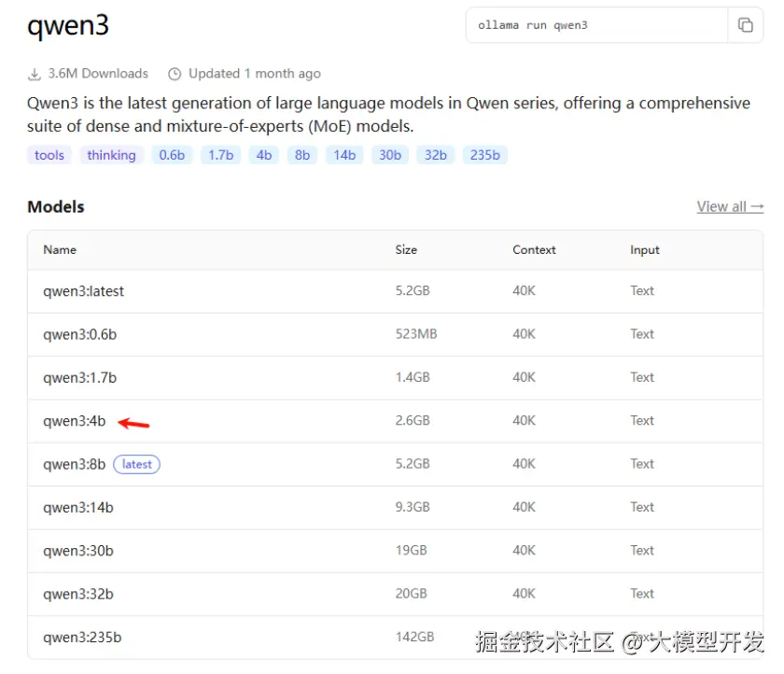Select the 32b size tag
This screenshot has width=784, height=674.
point(436,155)
